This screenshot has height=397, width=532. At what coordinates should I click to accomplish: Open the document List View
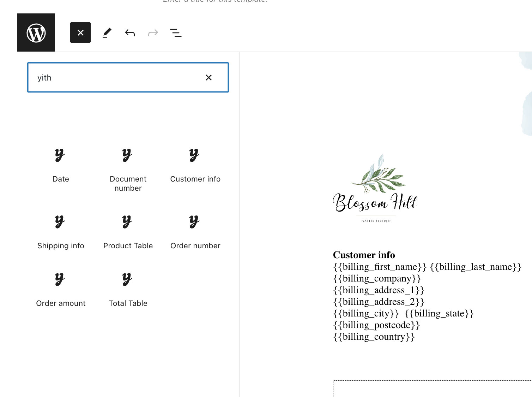(176, 33)
